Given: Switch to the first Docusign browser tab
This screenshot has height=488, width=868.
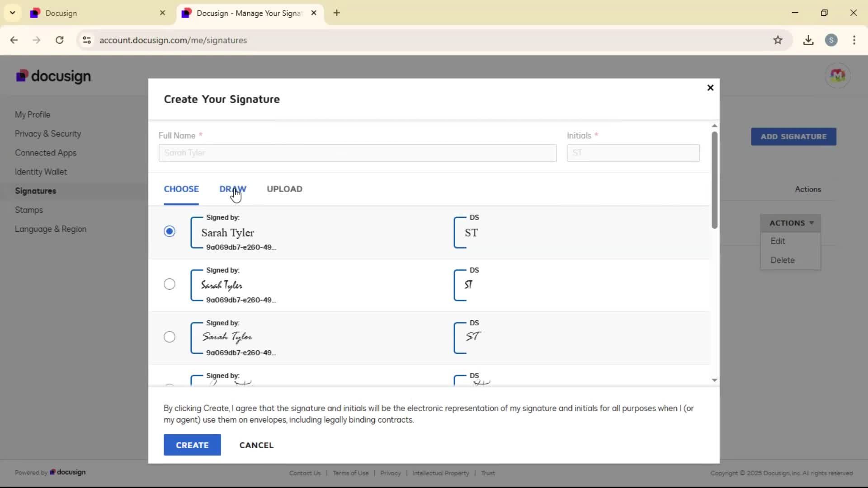Looking at the screenshot, I should (x=97, y=13).
